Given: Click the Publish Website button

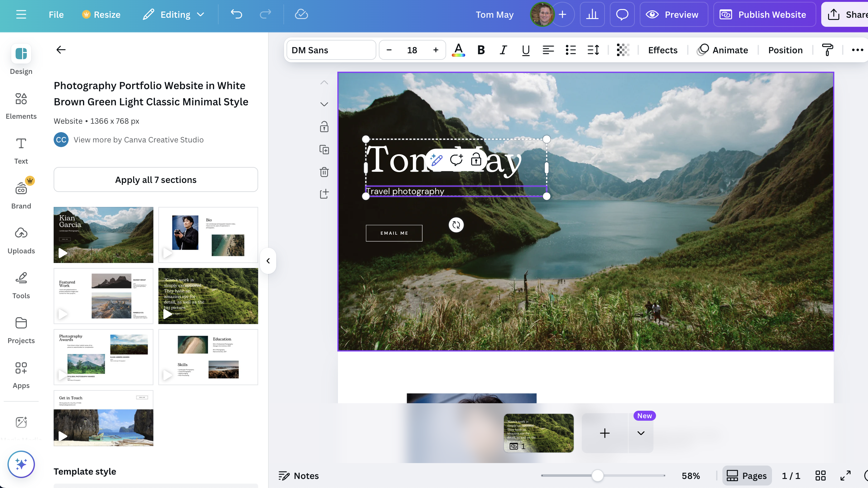Looking at the screenshot, I should click(764, 14).
